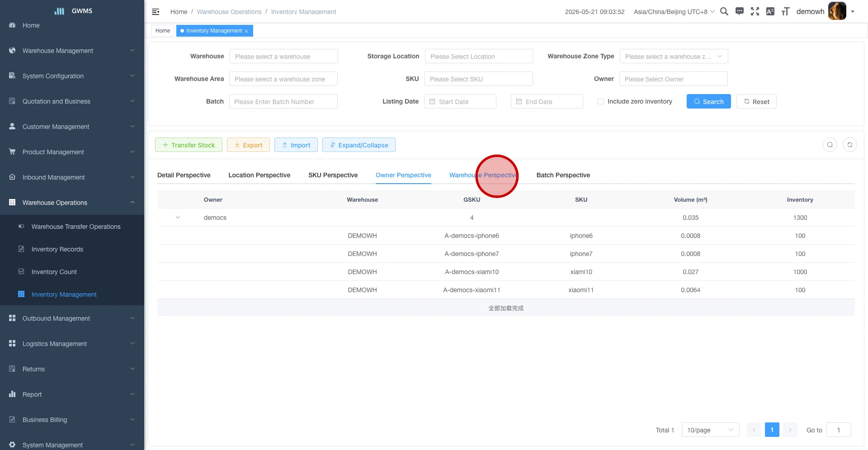Open the demowh user avatar
Viewport: 868px width, 450px height.
(837, 11)
